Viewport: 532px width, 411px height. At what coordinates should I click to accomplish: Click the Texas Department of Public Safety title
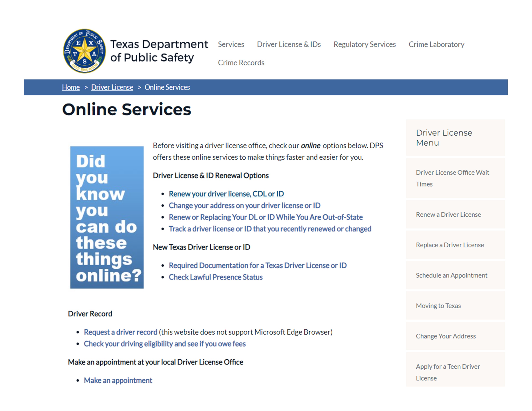click(x=159, y=51)
